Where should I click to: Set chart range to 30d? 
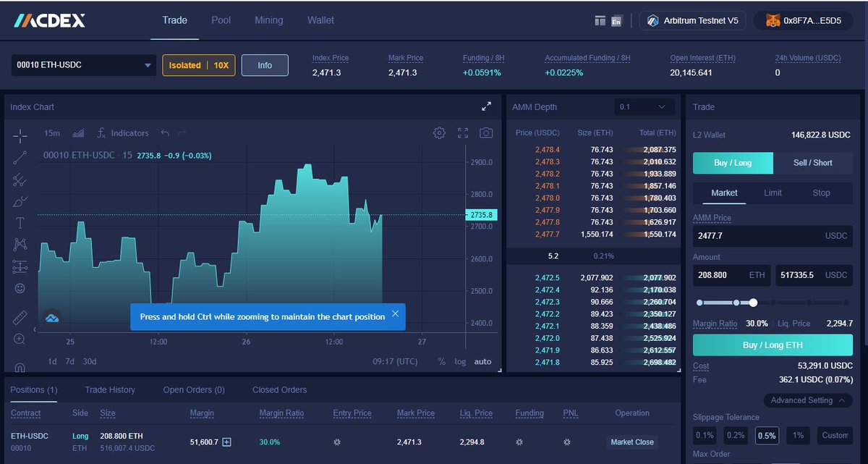click(89, 361)
